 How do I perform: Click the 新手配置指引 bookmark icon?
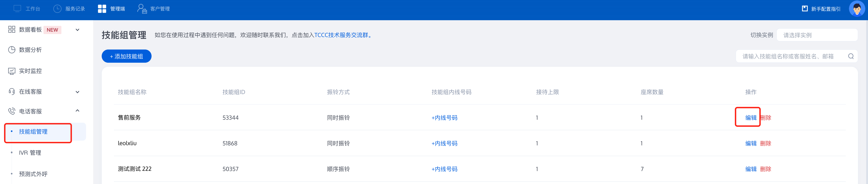coord(805,8)
